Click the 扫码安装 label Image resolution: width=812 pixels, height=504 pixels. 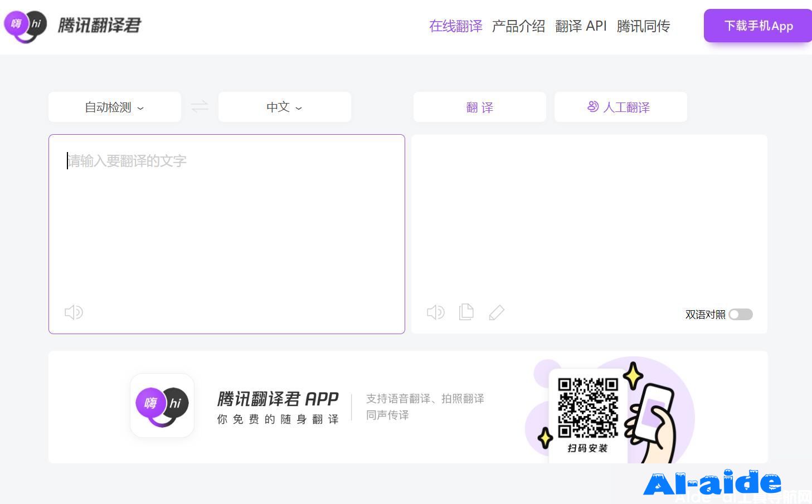[587, 448]
